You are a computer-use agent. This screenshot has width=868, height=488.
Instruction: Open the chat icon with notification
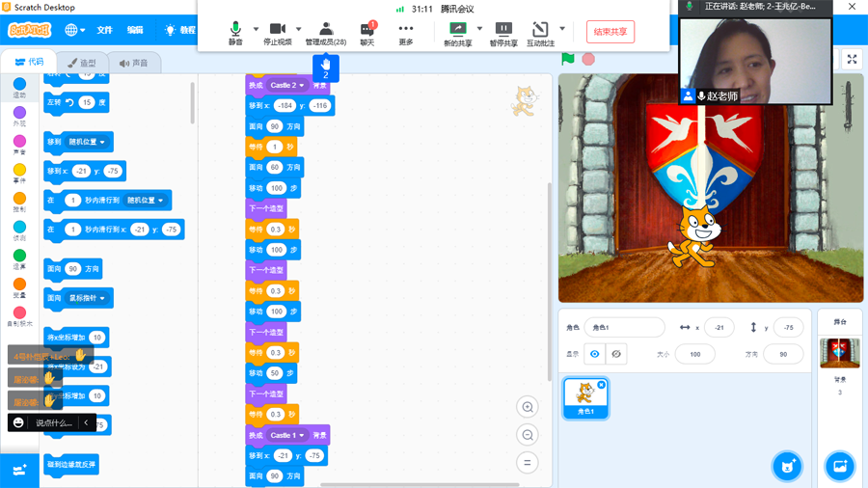click(367, 33)
